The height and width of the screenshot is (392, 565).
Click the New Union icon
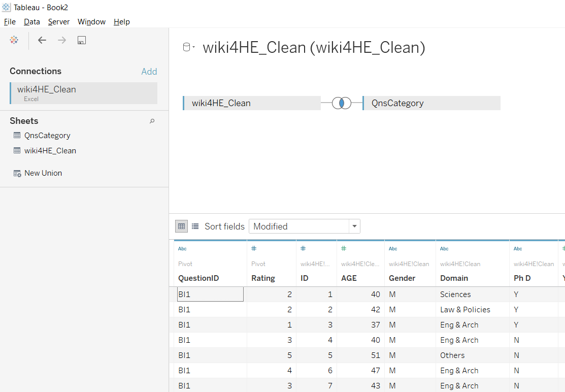(x=17, y=173)
